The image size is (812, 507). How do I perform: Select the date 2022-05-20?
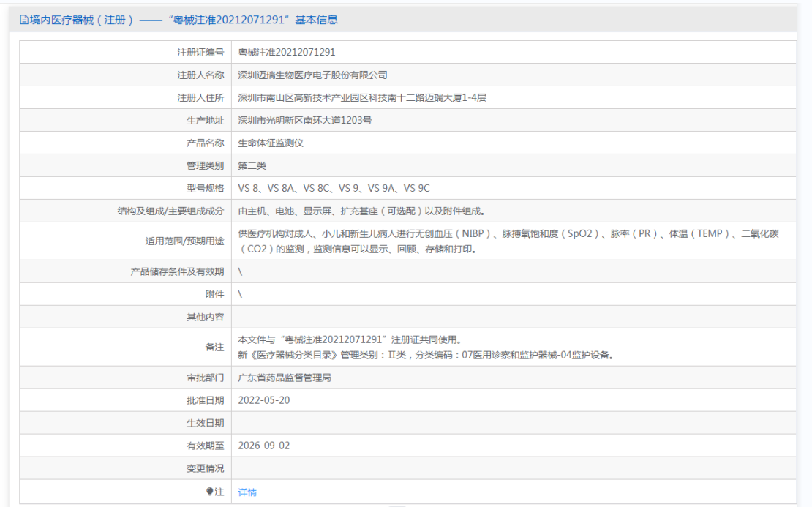(x=263, y=400)
